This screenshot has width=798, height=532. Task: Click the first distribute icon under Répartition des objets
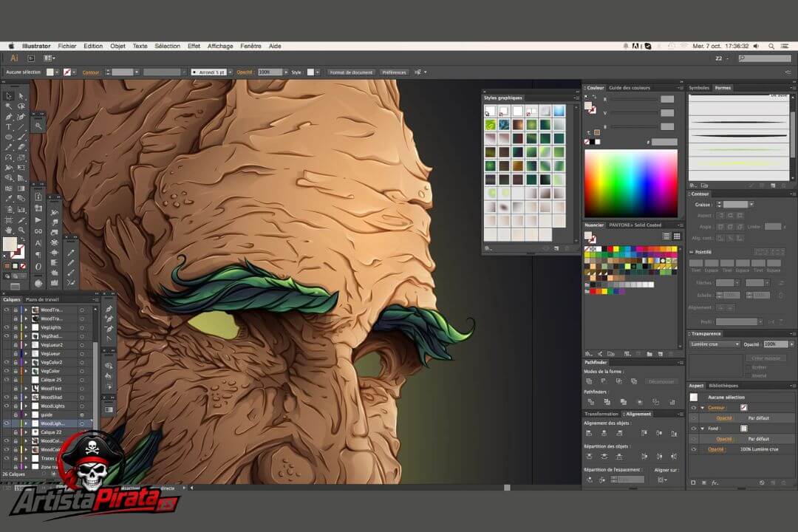pyautogui.click(x=589, y=457)
